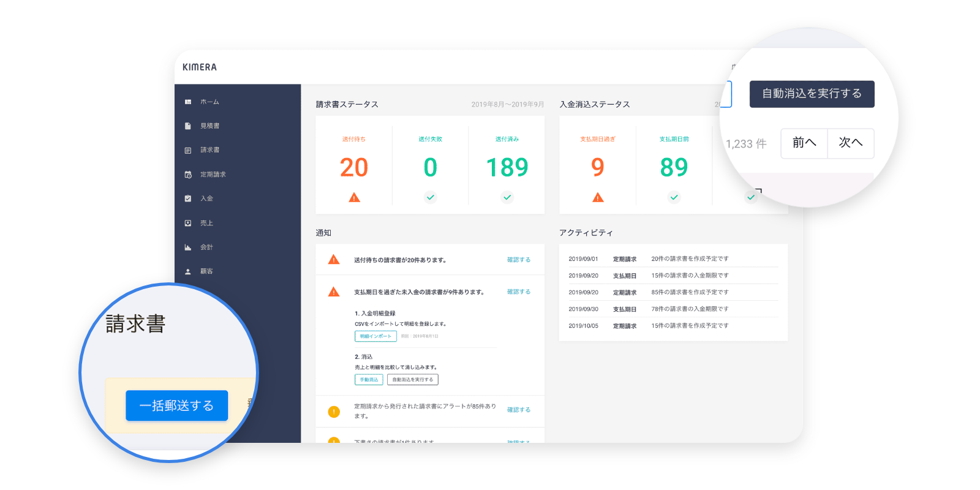Click 確認する for 送付待ち 20件 notice
The width and height of the screenshot is (980, 490).
[x=519, y=260]
